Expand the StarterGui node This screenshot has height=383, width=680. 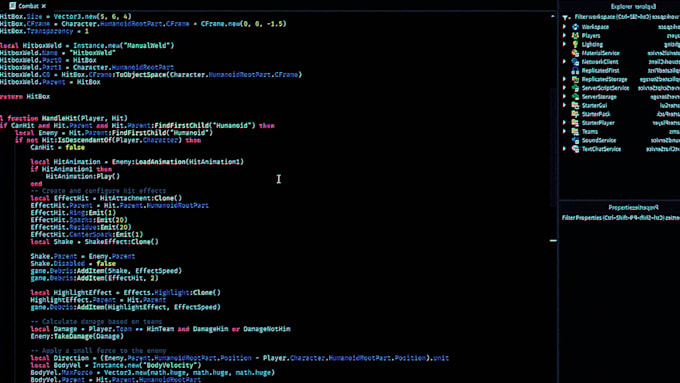tap(565, 105)
